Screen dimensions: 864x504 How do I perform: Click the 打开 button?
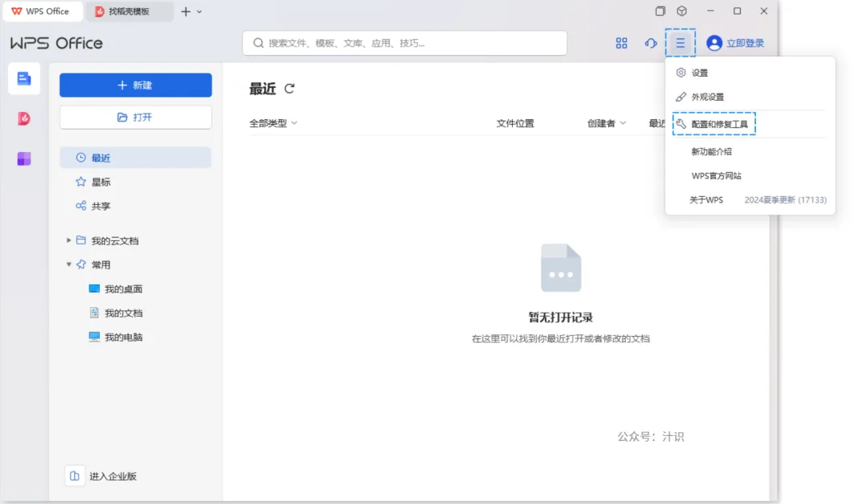[x=135, y=118]
